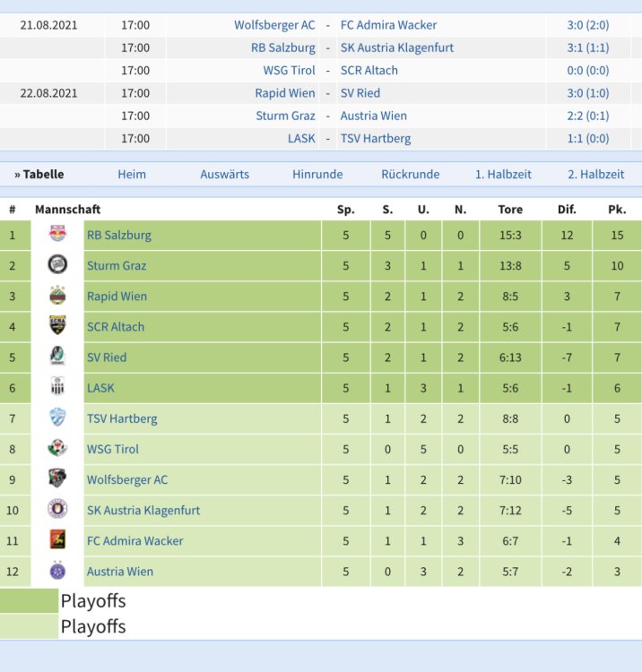Open SK Austria Klagenfurt link in table

143,510
